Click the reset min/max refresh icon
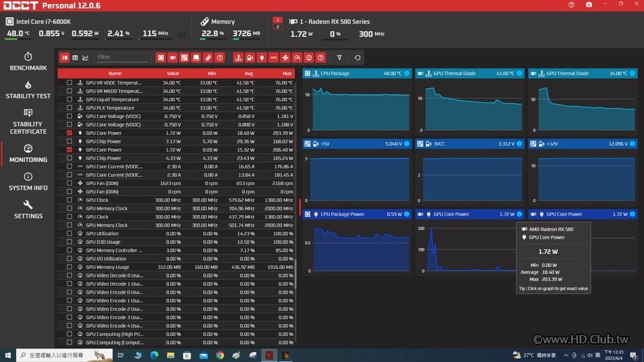The image size is (644, 362). (x=358, y=58)
